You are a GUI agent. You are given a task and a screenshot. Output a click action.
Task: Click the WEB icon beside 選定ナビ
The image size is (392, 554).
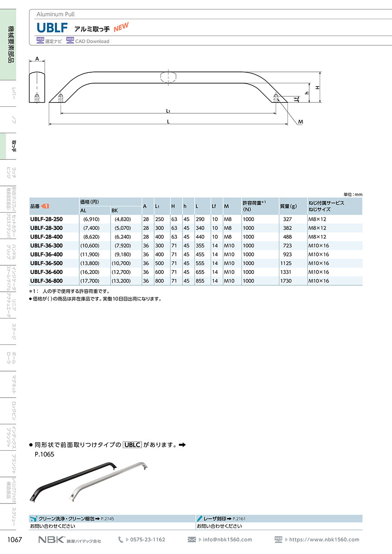click(40, 41)
